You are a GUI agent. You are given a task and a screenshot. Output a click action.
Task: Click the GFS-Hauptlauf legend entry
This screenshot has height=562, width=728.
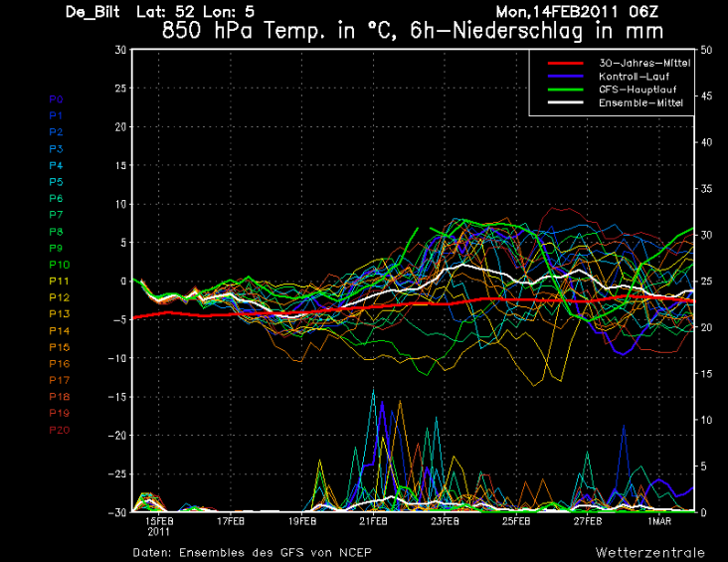click(x=637, y=90)
